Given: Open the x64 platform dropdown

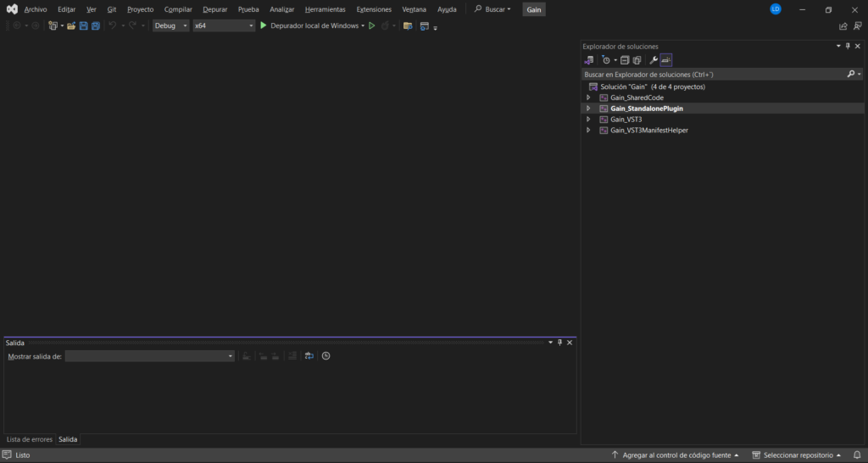Looking at the screenshot, I should [x=224, y=25].
